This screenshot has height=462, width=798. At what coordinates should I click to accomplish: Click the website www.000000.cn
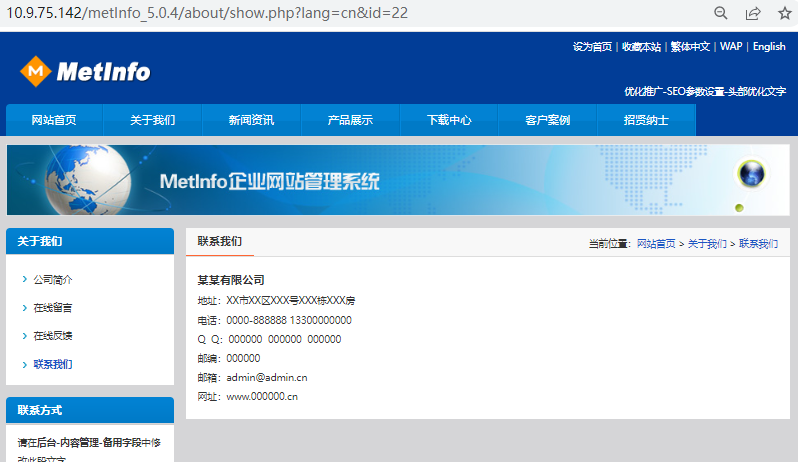262,397
